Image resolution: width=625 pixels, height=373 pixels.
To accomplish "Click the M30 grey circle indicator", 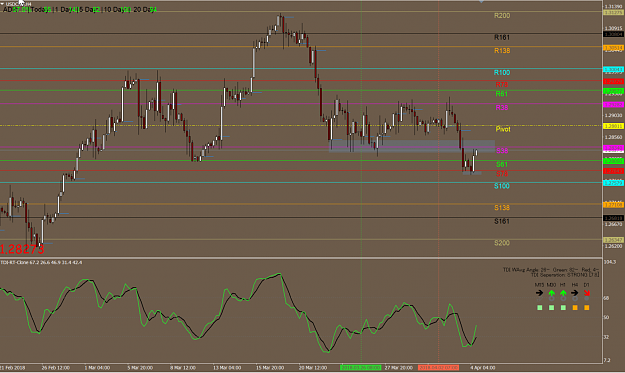I will (x=551, y=298).
